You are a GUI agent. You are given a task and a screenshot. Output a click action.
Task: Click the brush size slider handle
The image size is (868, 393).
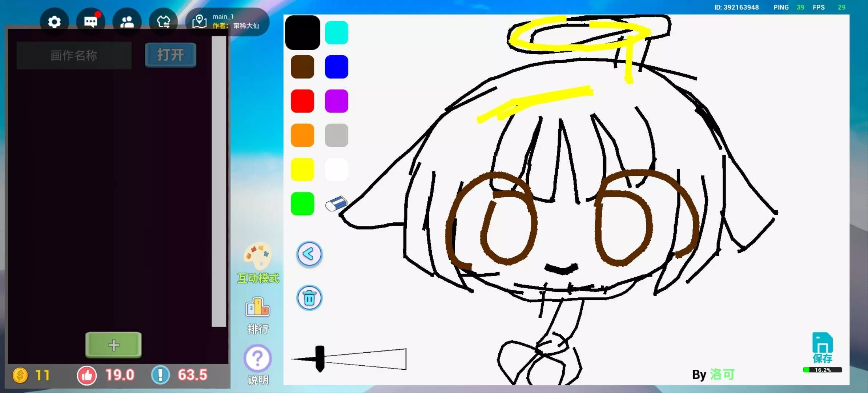[320, 359]
